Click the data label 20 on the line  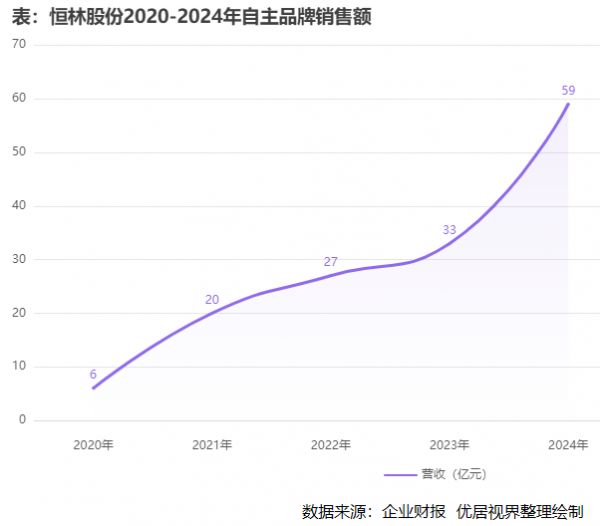coord(212,300)
